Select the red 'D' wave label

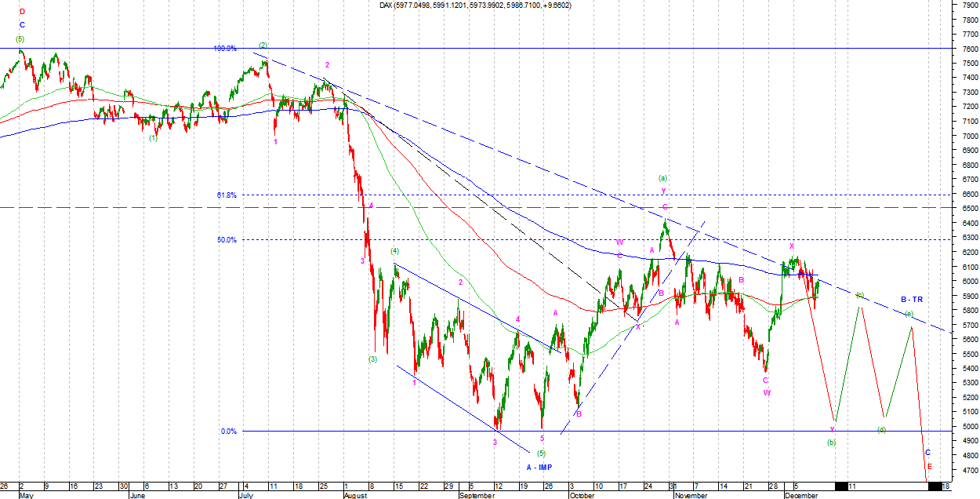[x=22, y=12]
